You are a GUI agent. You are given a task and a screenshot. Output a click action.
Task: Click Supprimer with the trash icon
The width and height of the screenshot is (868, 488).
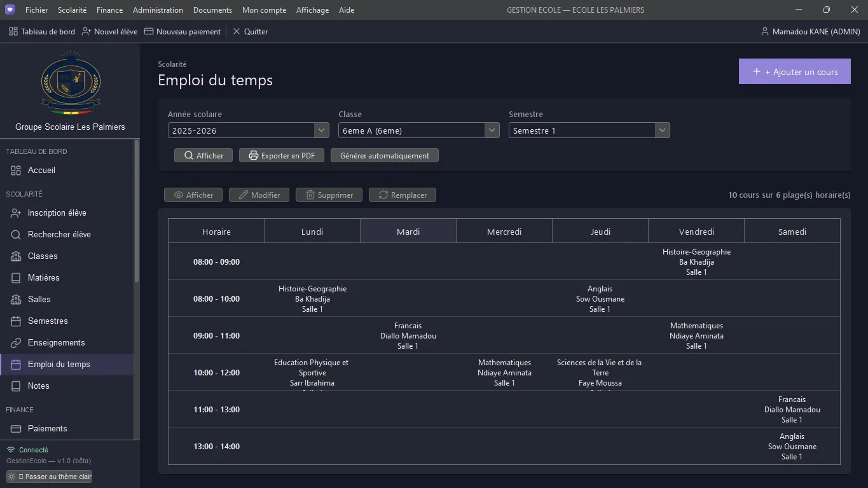point(329,195)
